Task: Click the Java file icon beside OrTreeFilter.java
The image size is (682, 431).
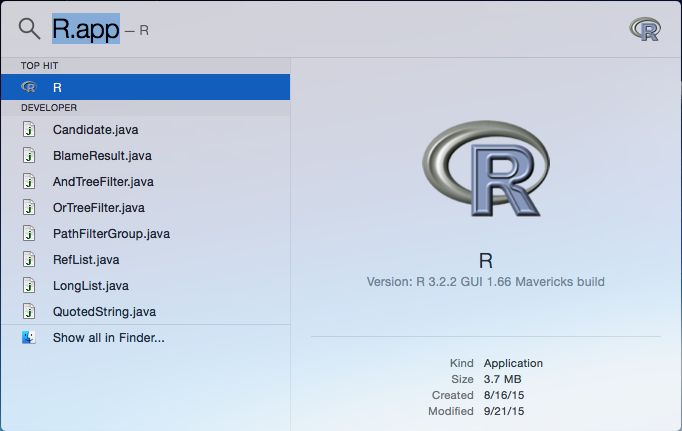Action: click(x=29, y=207)
